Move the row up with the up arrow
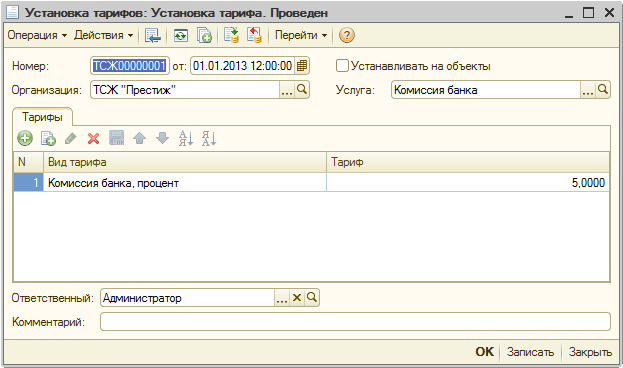The height and width of the screenshot is (368, 623). [139, 138]
